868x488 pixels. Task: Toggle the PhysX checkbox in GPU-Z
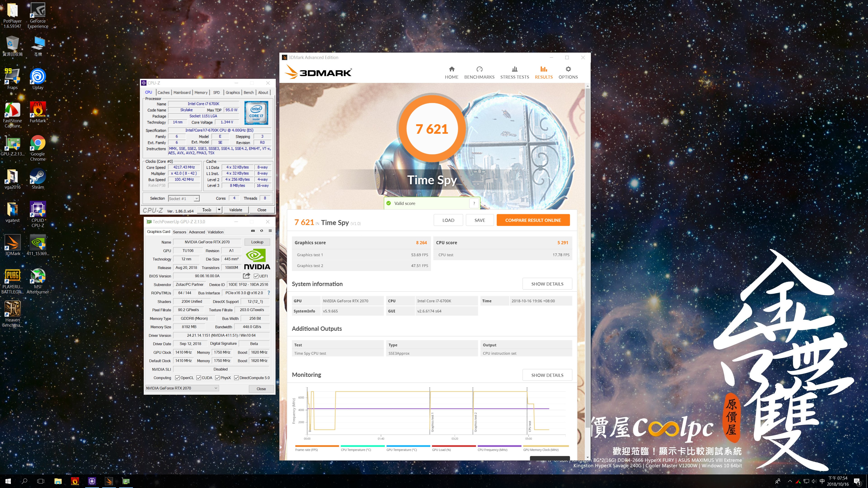coord(217,378)
